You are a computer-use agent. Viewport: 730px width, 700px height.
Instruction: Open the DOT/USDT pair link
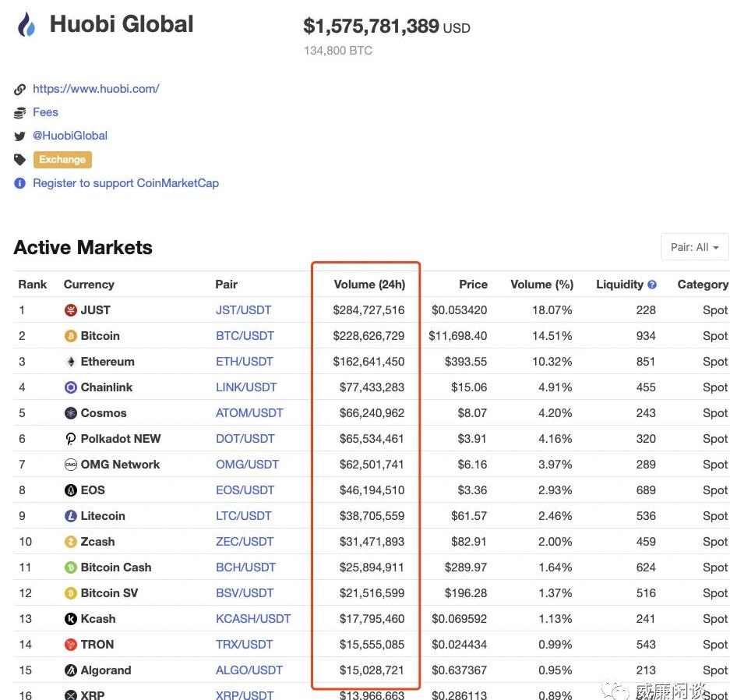click(245, 439)
